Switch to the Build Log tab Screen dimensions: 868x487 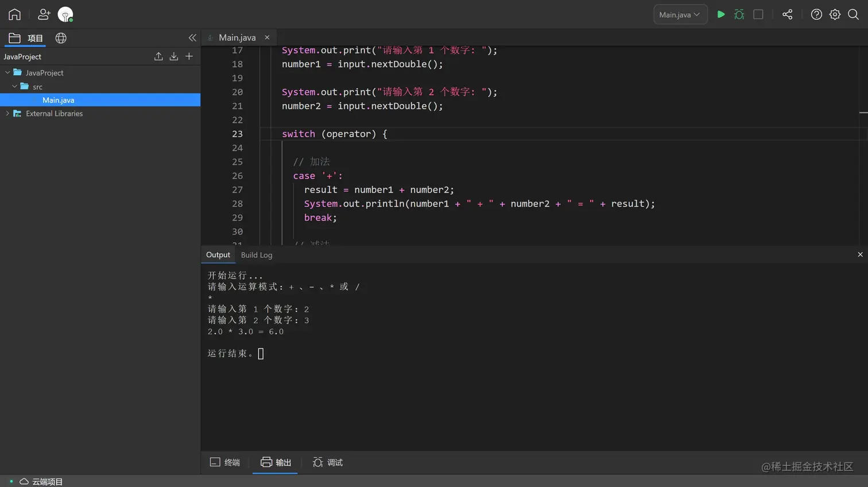[257, 255]
